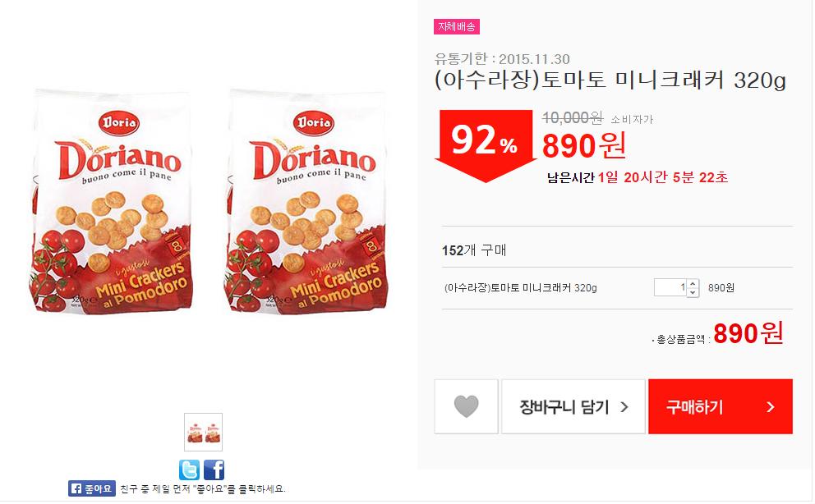Select the small product thumbnail image
This screenshot has height=504, width=815.
[x=203, y=432]
